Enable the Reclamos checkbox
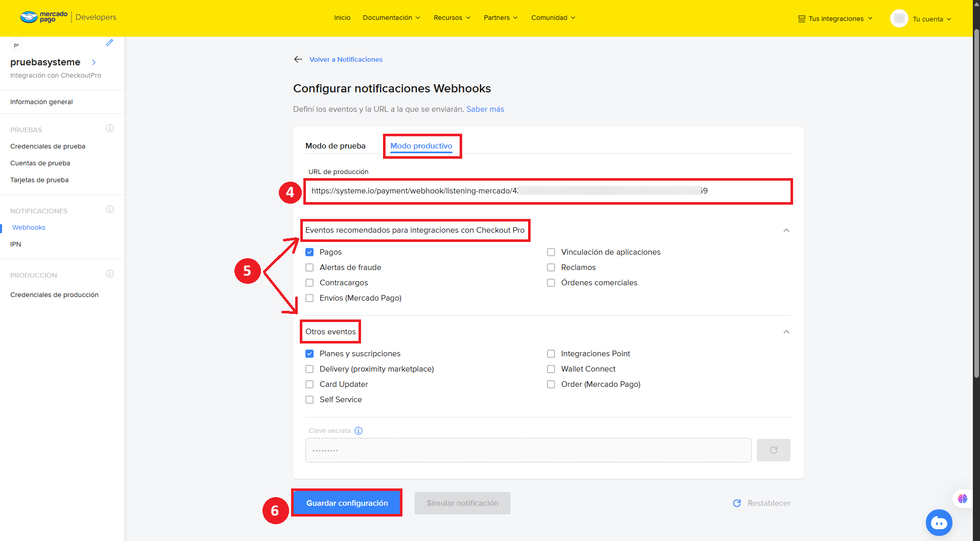980x541 pixels. tap(551, 267)
